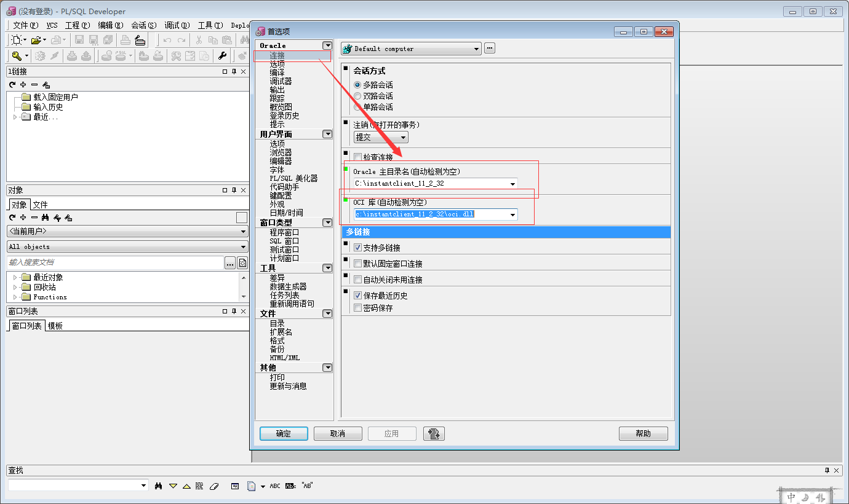This screenshot has height=504, width=849.
Task: Click the binoculars Find icon in the find bar
Action: 159,486
